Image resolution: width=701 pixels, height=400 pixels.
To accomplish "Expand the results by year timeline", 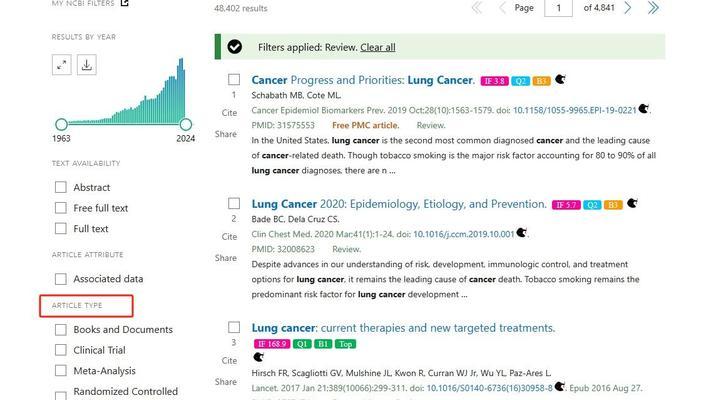I will pos(62,65).
